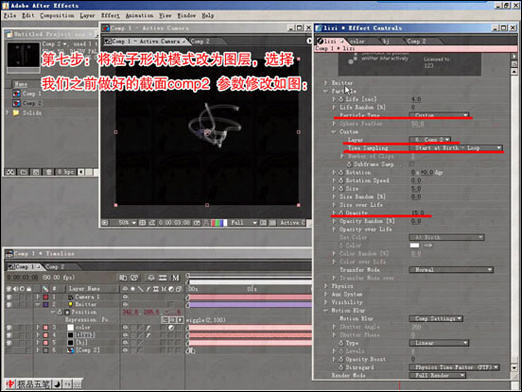Click the new folder icon in Project panel
Screen dimensions: 522x392
tap(23, 172)
